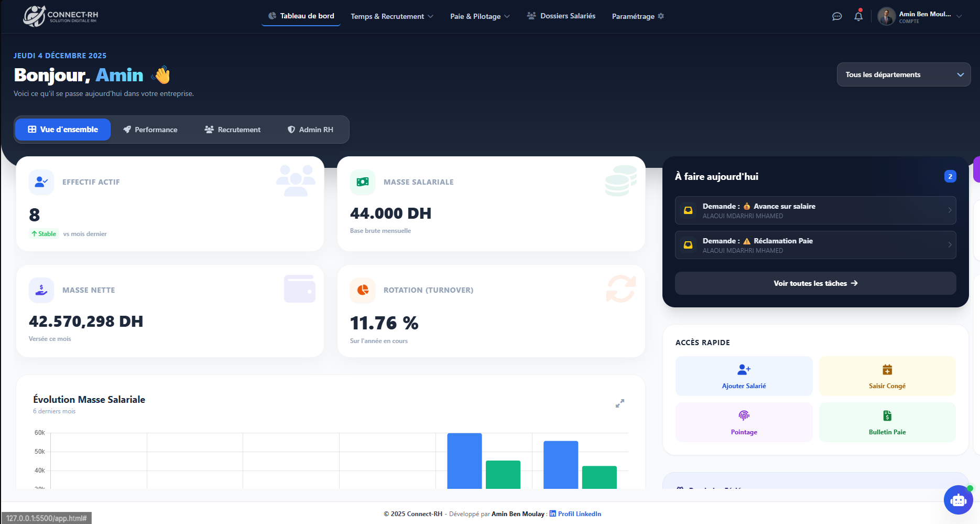Image resolution: width=980 pixels, height=524 pixels.
Task: Click the Voir toutes les tâches button
Action: tap(814, 283)
